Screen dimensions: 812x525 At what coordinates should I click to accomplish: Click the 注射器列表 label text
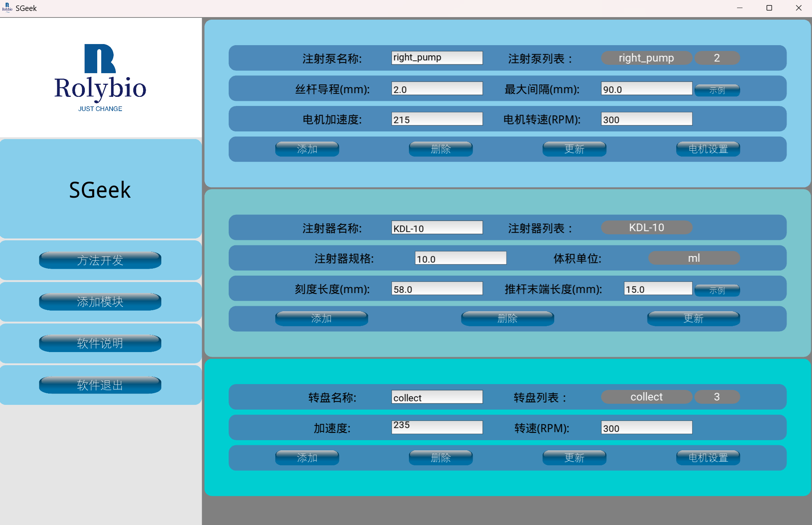tap(540, 228)
